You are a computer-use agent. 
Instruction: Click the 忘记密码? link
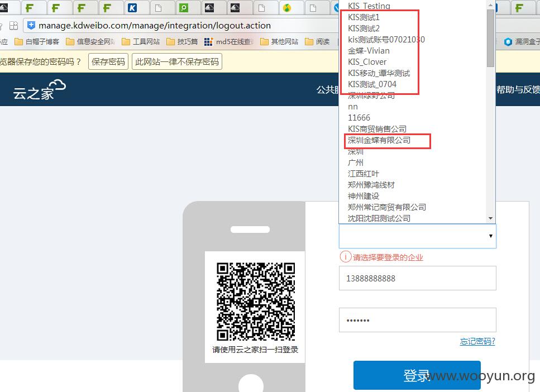(477, 341)
